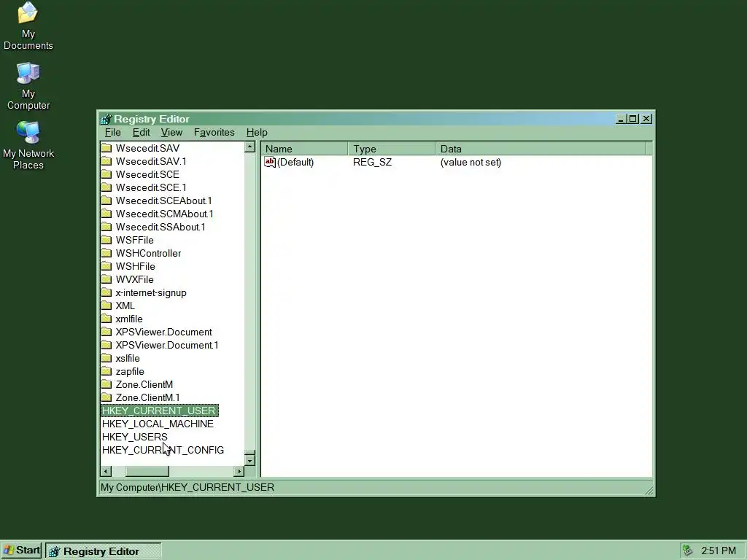747x560 pixels.
Task: Click the Zone.ClientM folder icon
Action: tap(107, 384)
